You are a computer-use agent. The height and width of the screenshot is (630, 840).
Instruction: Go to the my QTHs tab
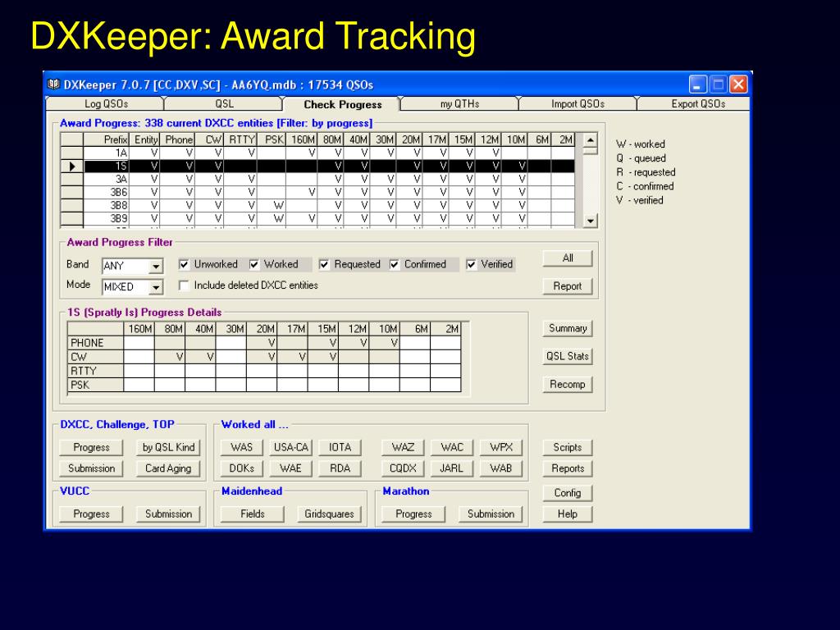pos(459,104)
